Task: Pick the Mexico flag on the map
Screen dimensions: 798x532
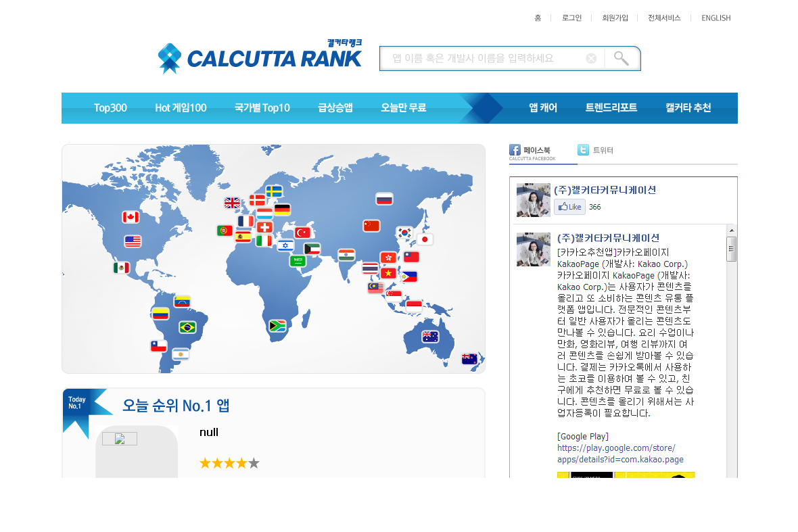Action: pyautogui.click(x=122, y=268)
